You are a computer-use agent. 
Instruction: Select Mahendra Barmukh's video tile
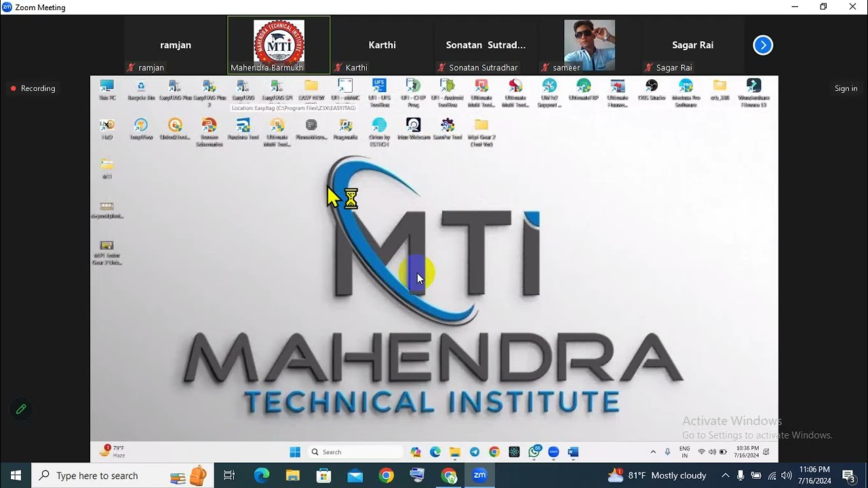[x=279, y=45]
